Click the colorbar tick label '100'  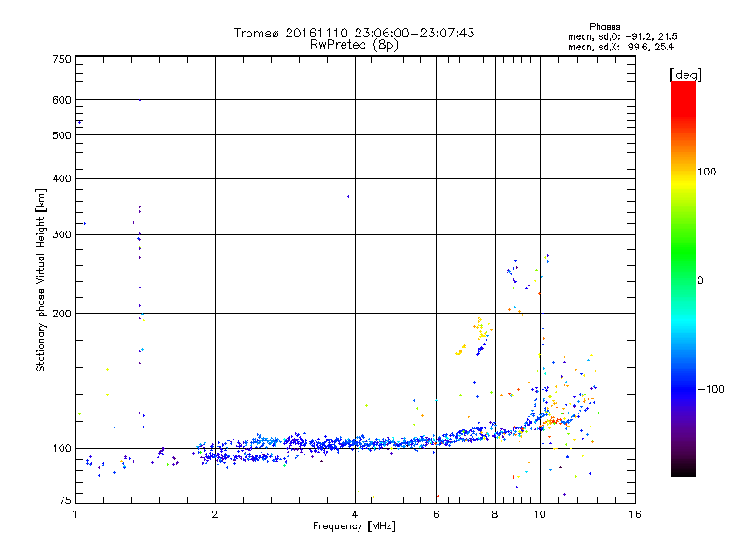coord(707,172)
